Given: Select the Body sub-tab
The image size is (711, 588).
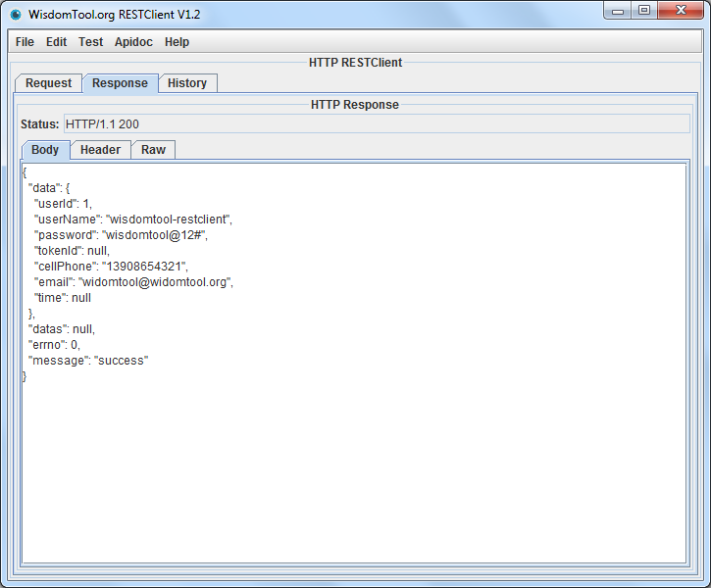Looking at the screenshot, I should click(x=45, y=150).
